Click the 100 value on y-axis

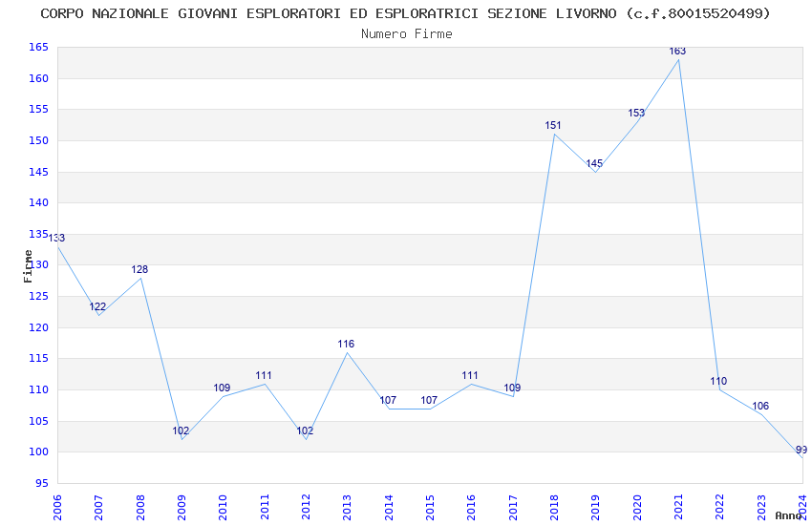pyautogui.click(x=38, y=452)
